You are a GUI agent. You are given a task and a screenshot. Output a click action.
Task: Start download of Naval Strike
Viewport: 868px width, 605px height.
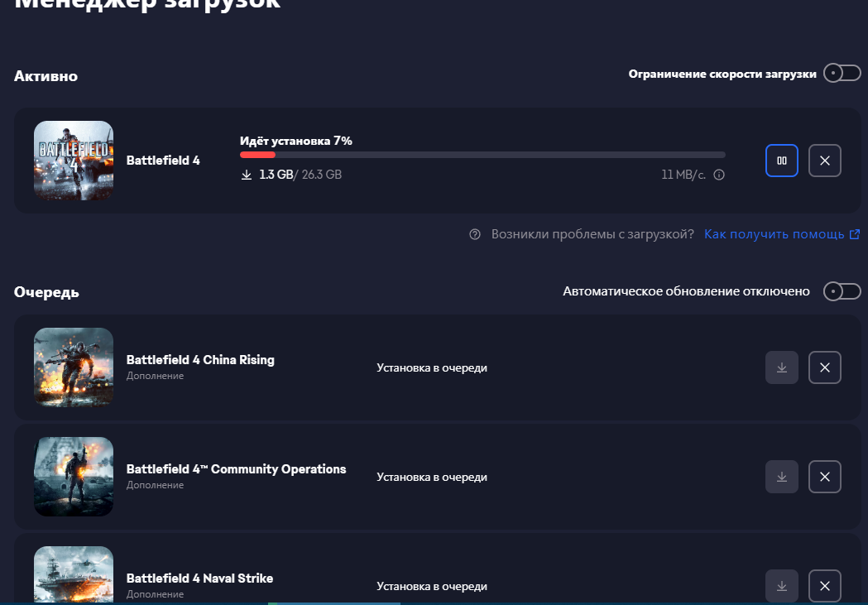[x=782, y=586]
